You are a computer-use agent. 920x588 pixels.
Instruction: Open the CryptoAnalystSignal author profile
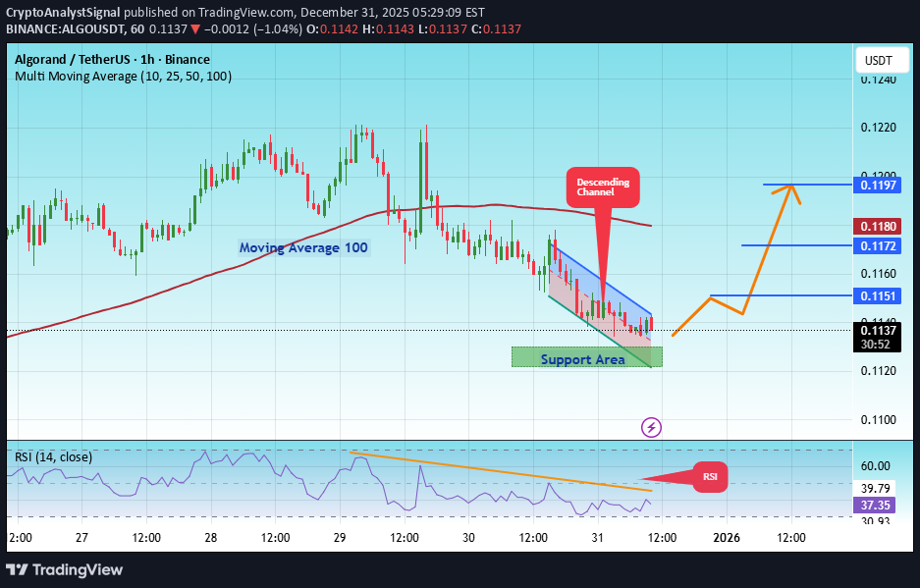[63, 13]
